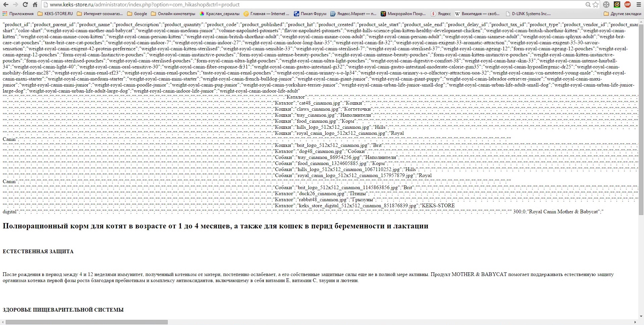The width and height of the screenshot is (644, 325).
Task: Open the Краслан_сериалы bookmark
Action: tap(220, 14)
